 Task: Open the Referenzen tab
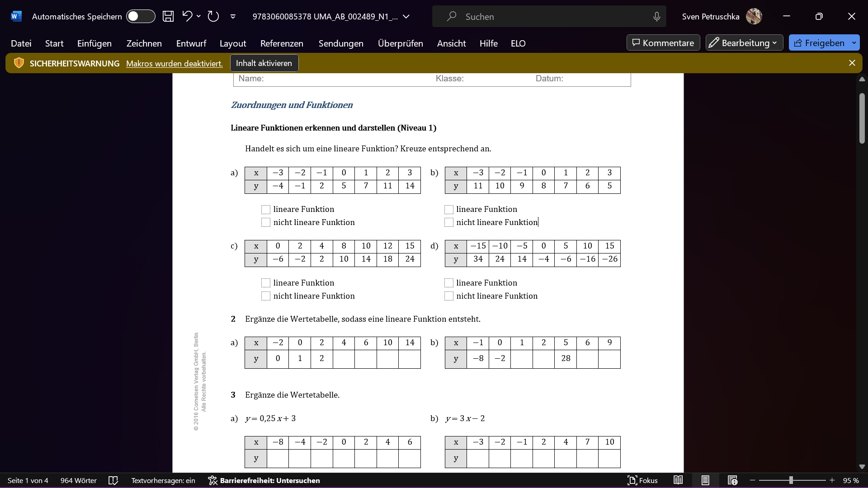coord(282,43)
